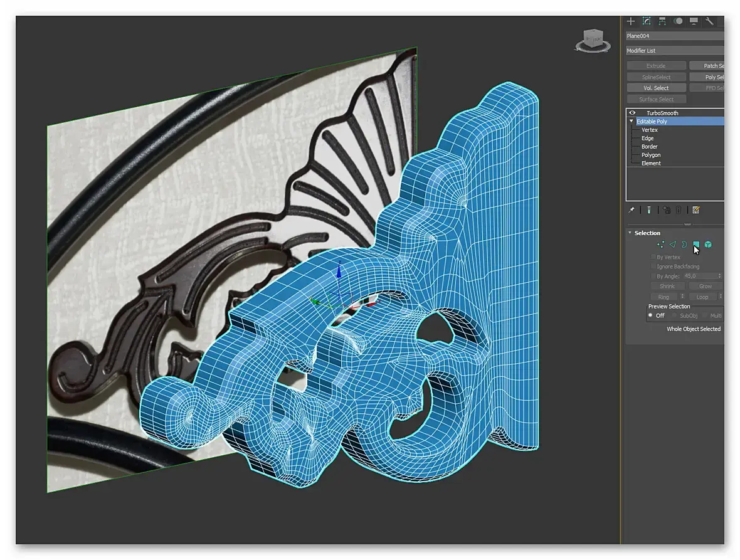Click the Ring selection button

664,297
